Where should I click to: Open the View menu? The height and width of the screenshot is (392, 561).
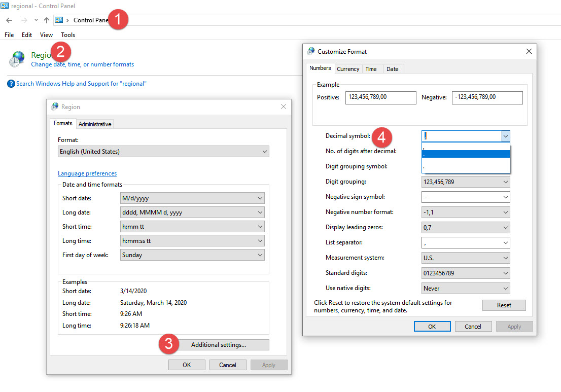click(46, 34)
